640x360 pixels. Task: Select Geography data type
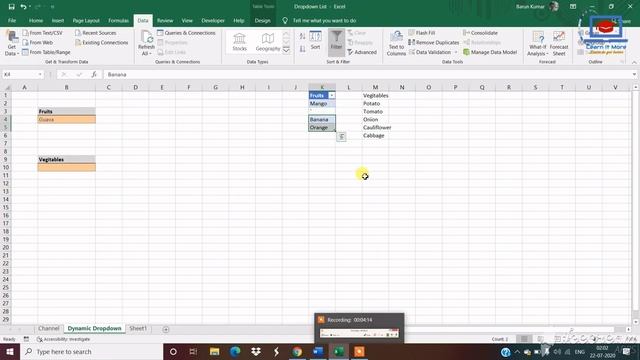pyautogui.click(x=268, y=42)
